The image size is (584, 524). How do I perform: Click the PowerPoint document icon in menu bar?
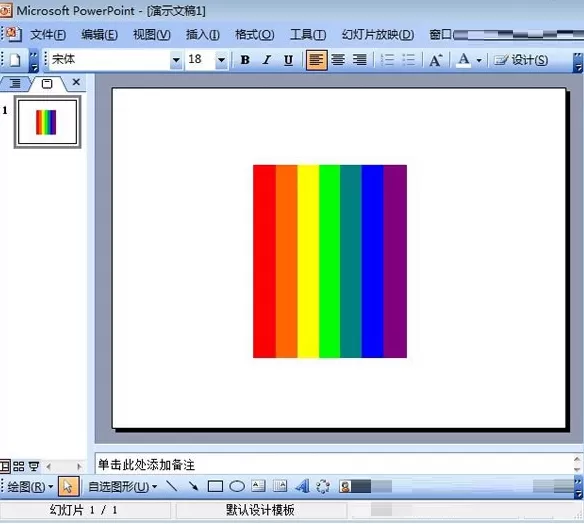[x=14, y=34]
